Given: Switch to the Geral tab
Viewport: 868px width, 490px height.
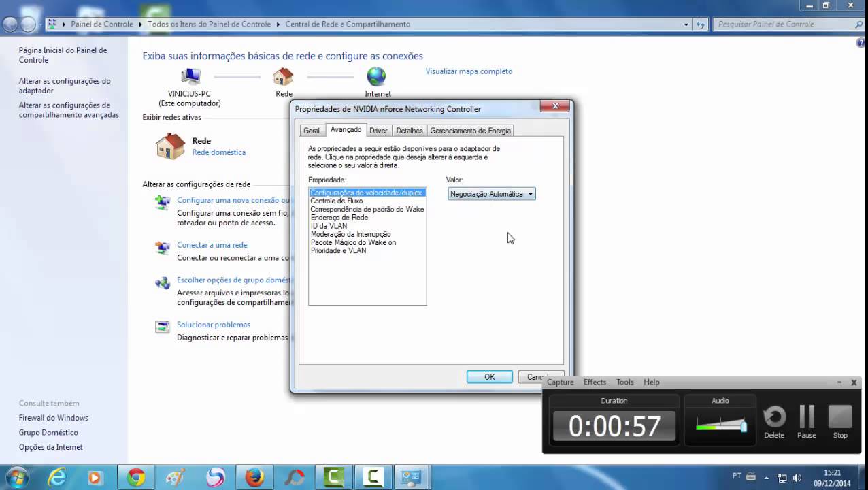Looking at the screenshot, I should 312,131.
